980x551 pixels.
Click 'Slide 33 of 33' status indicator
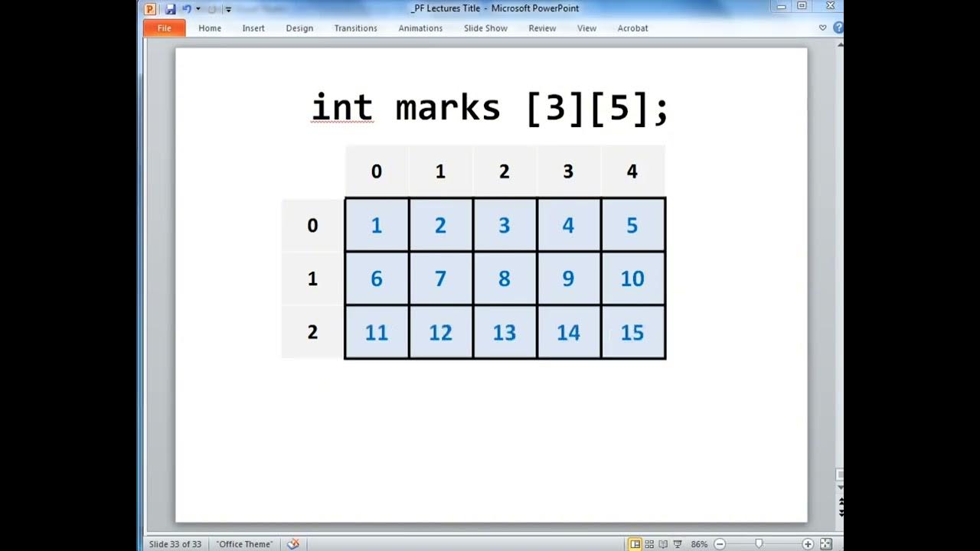(x=175, y=544)
